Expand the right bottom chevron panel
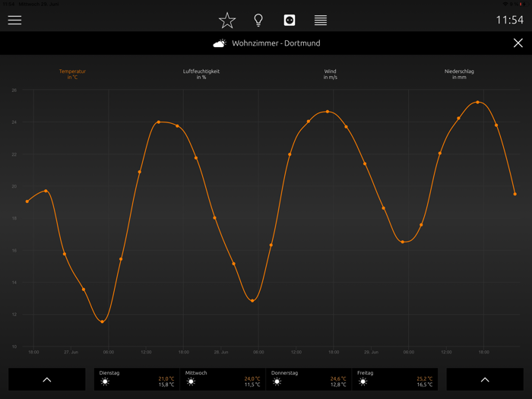 click(x=485, y=379)
